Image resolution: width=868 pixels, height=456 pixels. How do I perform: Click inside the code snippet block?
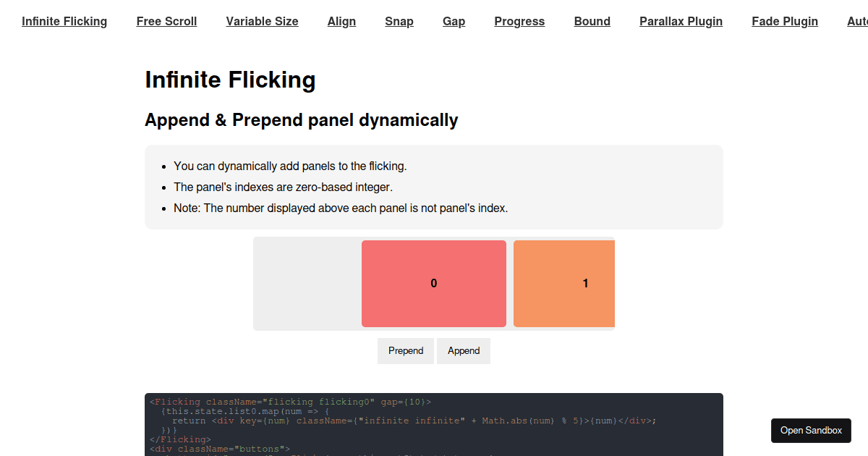[434, 423]
